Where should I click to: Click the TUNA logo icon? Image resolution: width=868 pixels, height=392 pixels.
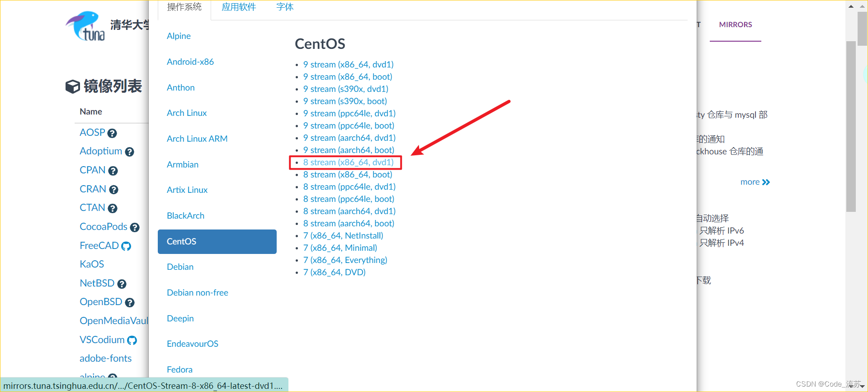tap(85, 26)
